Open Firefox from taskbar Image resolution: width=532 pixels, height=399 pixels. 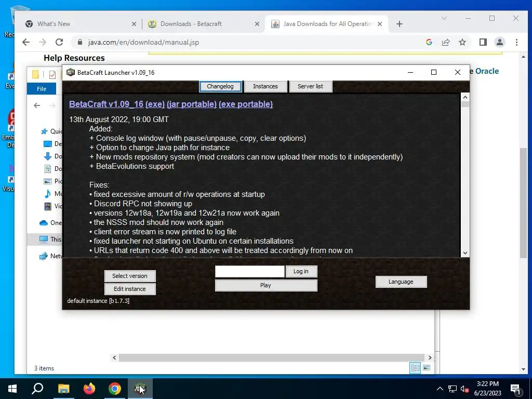click(89, 389)
